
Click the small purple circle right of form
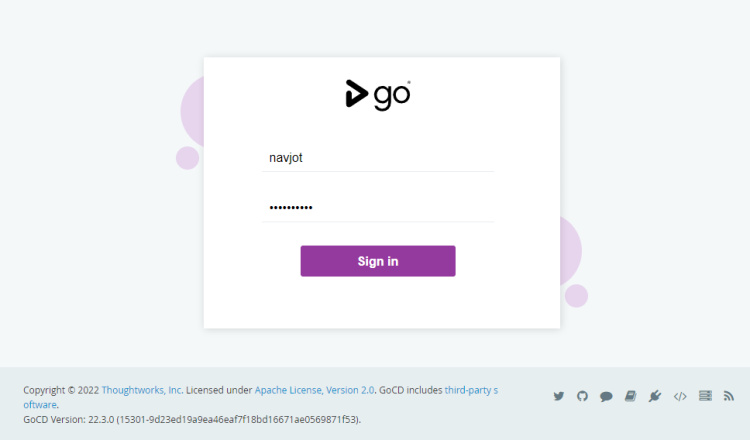tap(576, 295)
